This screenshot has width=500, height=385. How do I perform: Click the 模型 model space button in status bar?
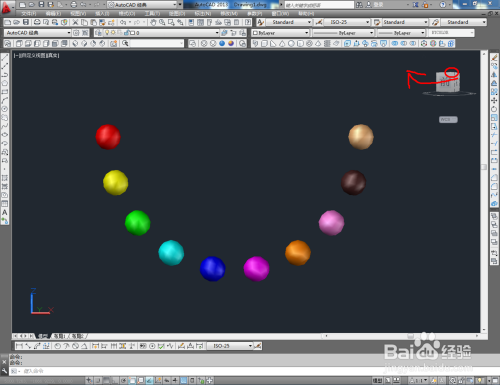point(377,380)
